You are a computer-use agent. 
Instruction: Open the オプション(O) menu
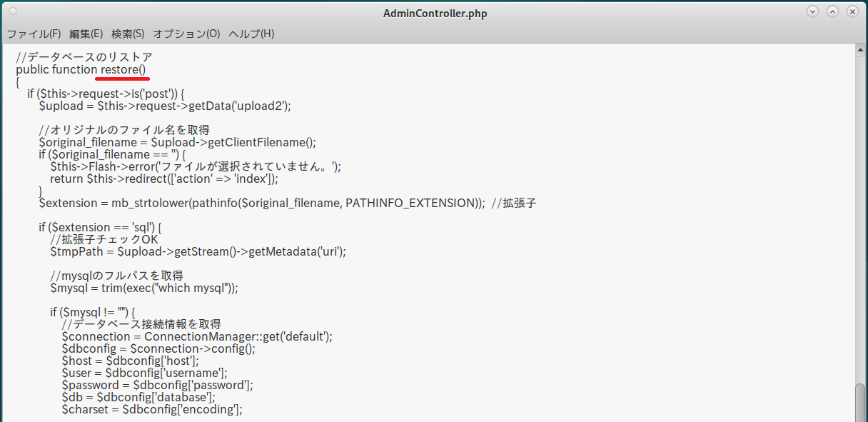click(186, 34)
